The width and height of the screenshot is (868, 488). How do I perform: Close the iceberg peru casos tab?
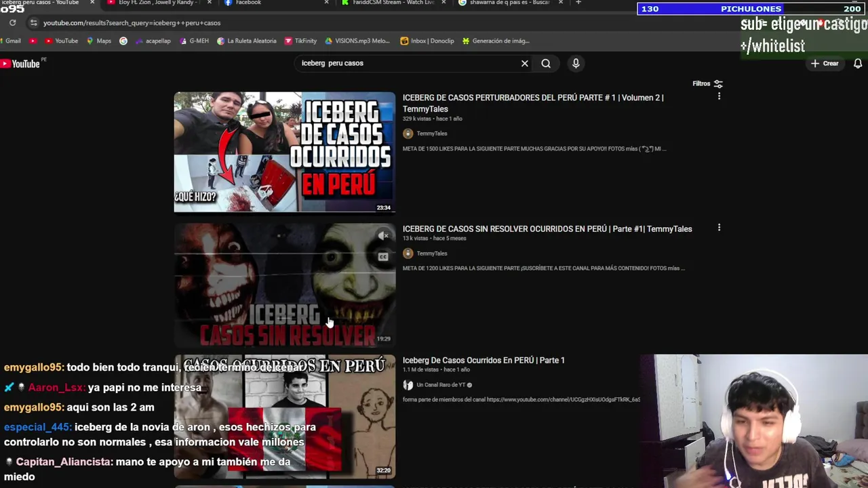[92, 3]
